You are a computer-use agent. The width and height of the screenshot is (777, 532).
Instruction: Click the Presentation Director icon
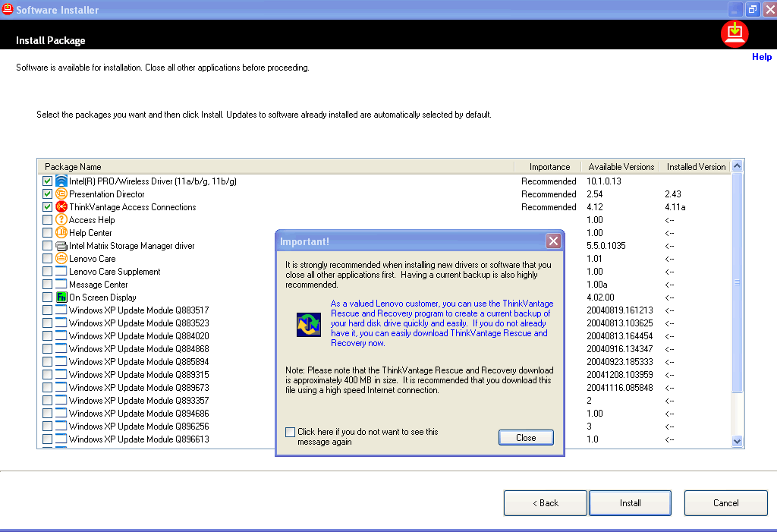(x=61, y=194)
